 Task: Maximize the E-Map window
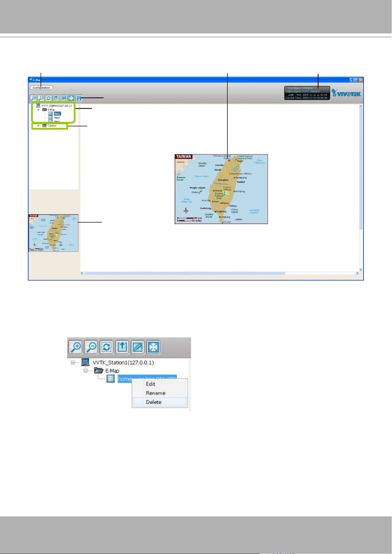(x=356, y=80)
